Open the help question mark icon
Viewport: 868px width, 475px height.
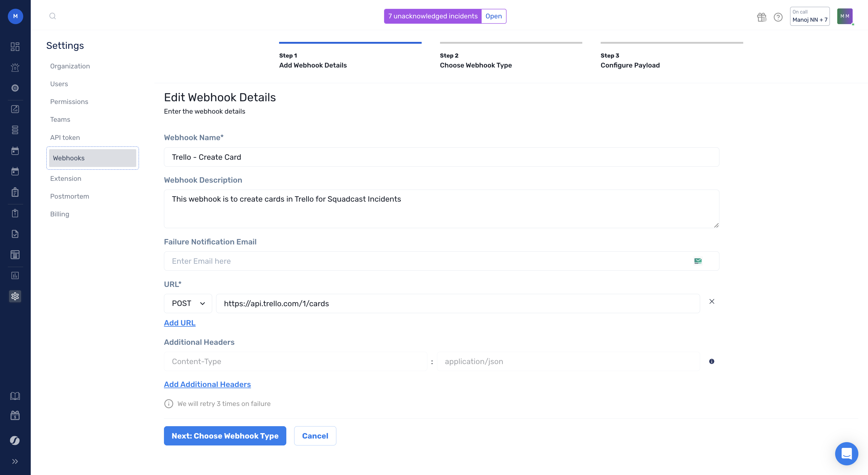point(778,17)
